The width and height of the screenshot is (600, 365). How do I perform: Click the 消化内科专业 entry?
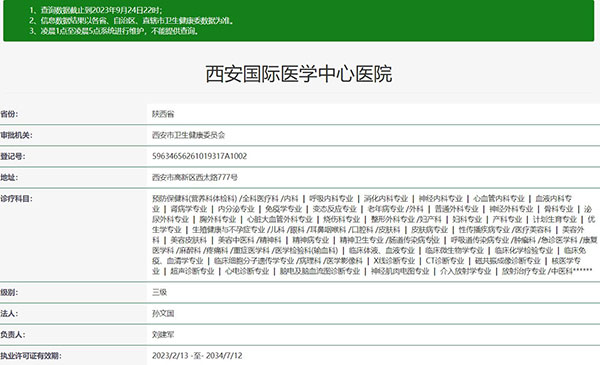point(386,199)
